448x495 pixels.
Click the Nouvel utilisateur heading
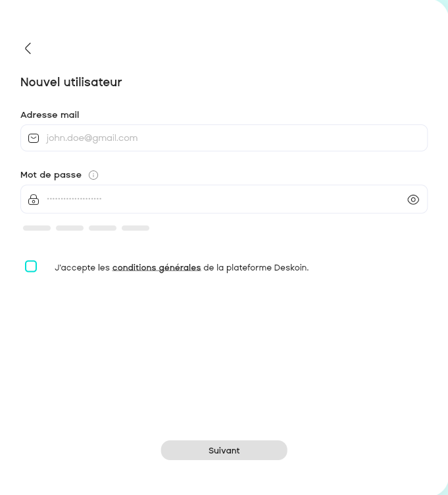pyautogui.click(x=71, y=82)
